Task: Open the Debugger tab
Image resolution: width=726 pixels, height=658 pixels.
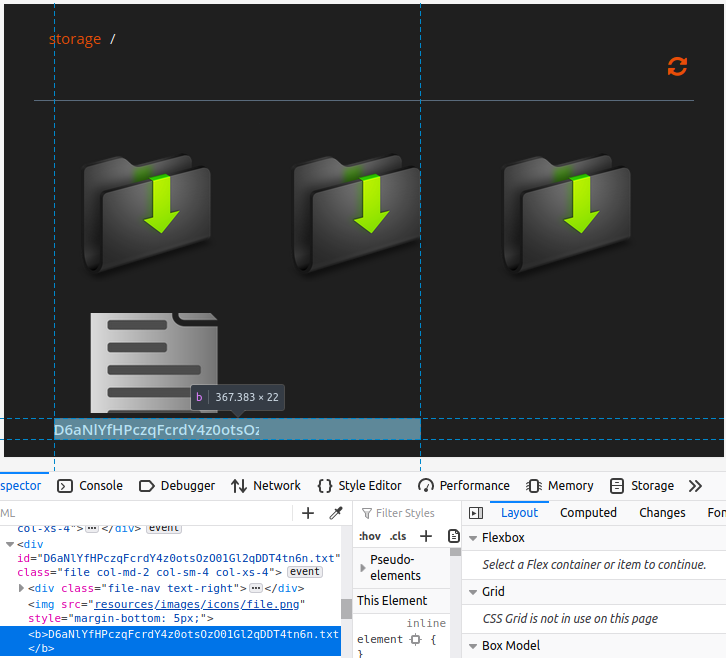Action: 177,486
